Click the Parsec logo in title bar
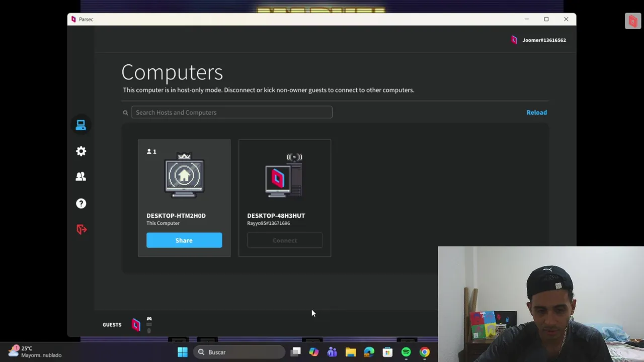Viewport: 644px width, 362px height. coord(73,19)
